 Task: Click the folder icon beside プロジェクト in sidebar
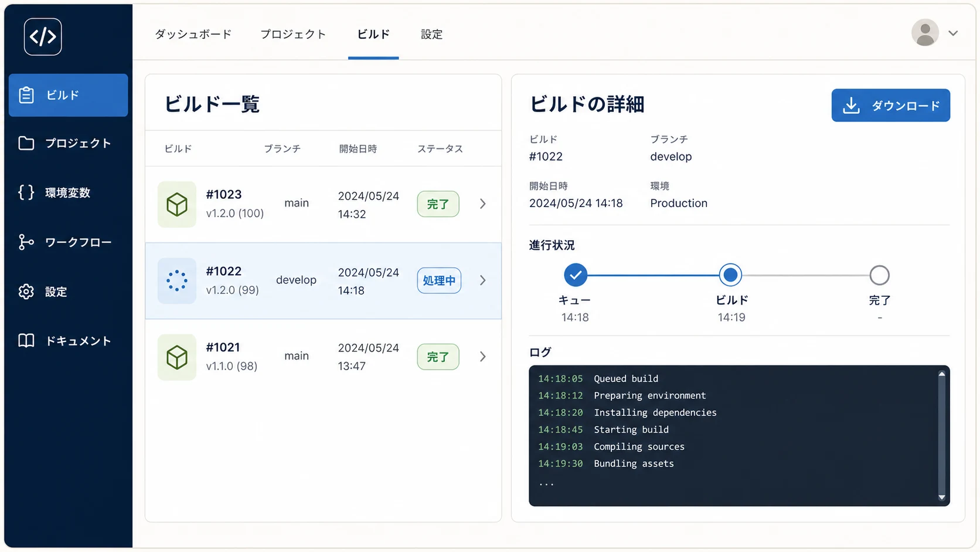point(26,143)
